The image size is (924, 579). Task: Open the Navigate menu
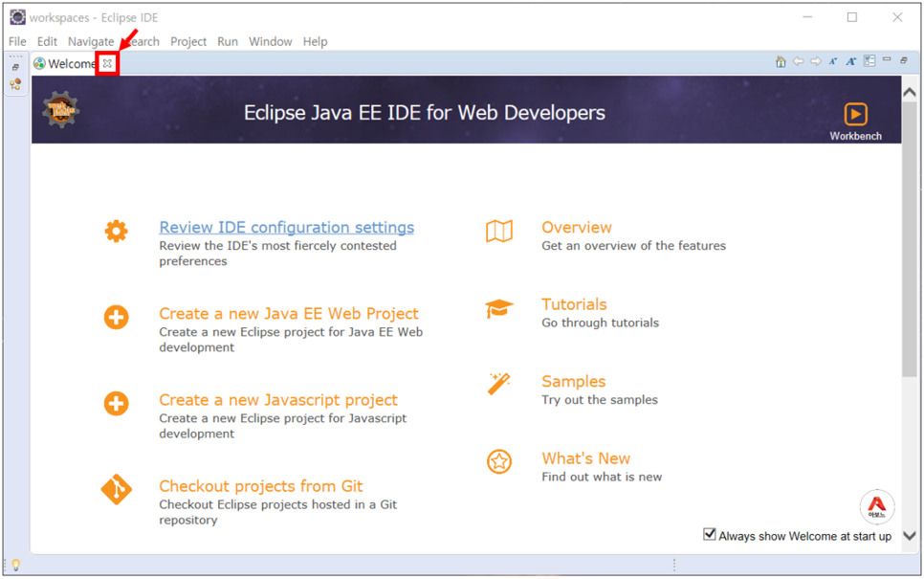pos(91,42)
